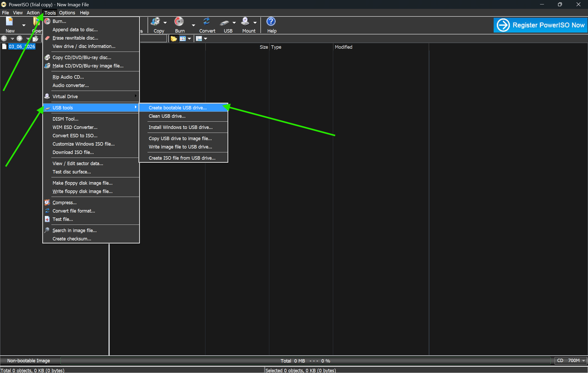Select Create bootable USB drive menu item
Image resolution: width=588 pixels, height=373 pixels.
(x=178, y=108)
